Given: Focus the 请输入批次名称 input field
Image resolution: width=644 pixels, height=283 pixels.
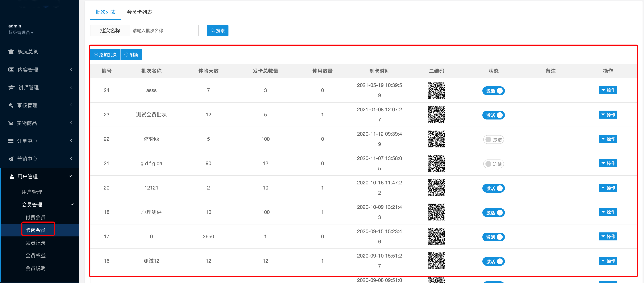Looking at the screenshot, I should 164,31.
